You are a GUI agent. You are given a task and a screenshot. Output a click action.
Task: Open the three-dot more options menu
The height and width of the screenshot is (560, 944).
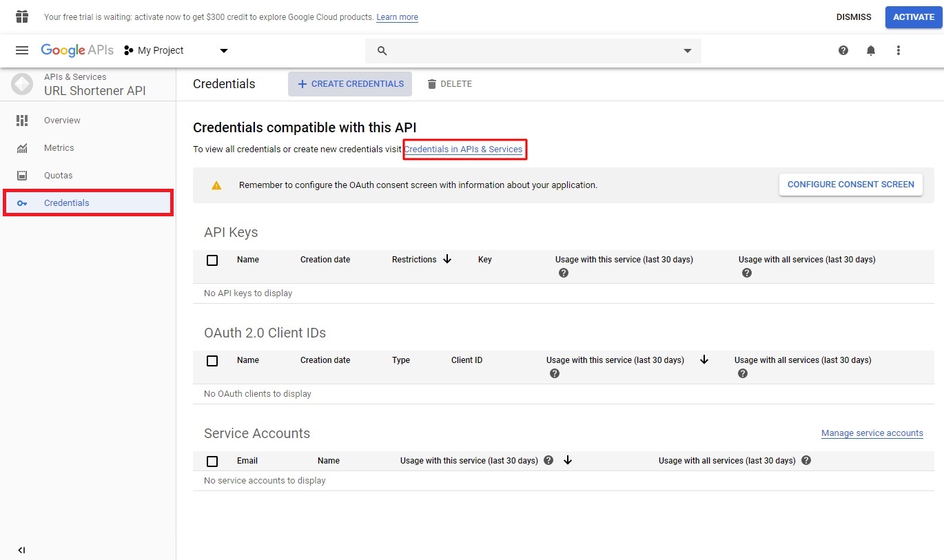click(898, 50)
